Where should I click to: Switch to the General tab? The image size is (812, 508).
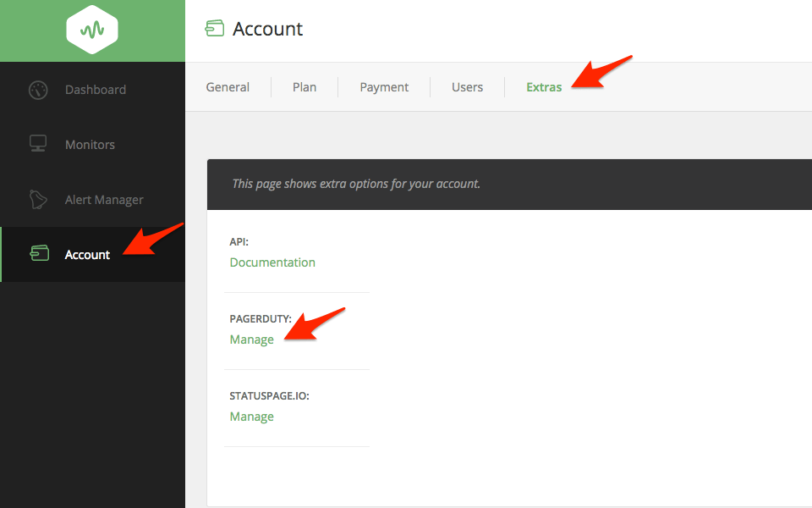click(228, 87)
